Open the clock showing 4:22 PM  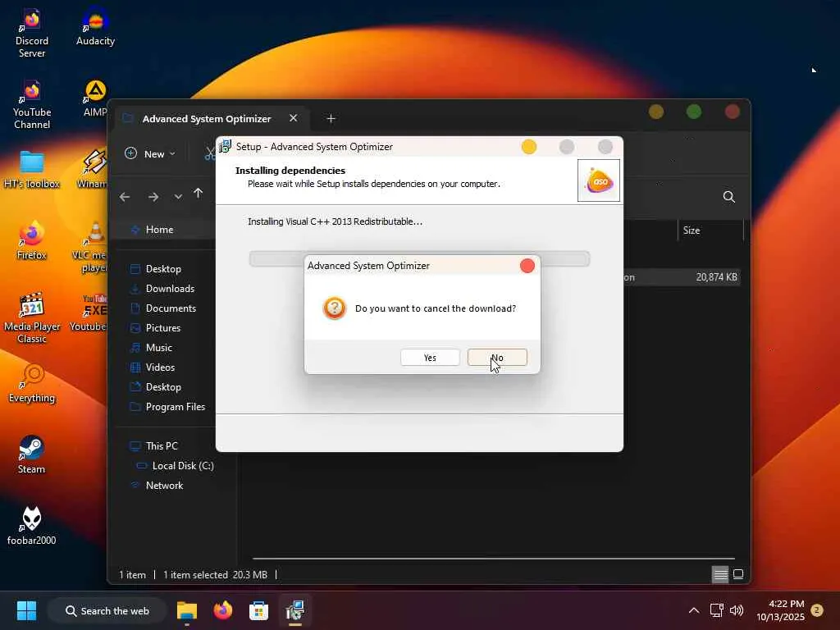780,610
